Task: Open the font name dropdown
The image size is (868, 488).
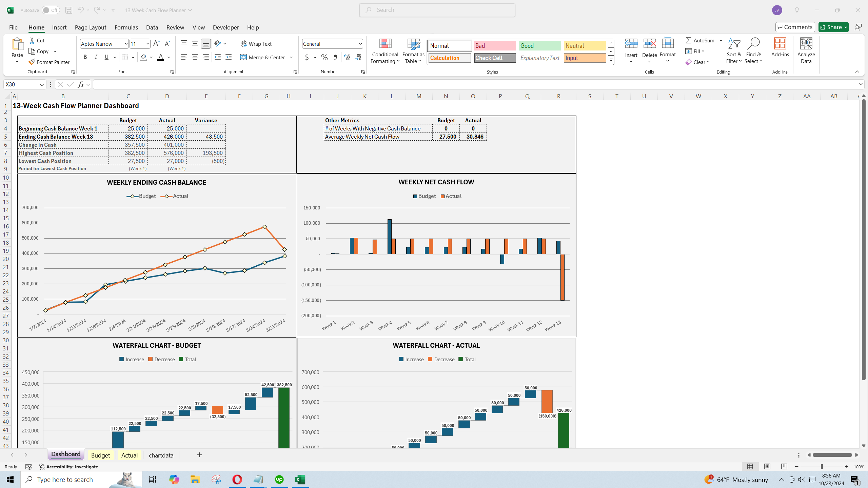Action: [126, 44]
